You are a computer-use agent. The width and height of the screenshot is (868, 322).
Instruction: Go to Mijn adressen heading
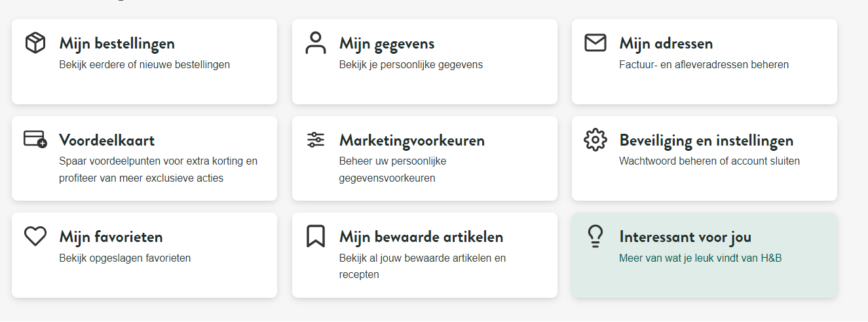(x=666, y=44)
